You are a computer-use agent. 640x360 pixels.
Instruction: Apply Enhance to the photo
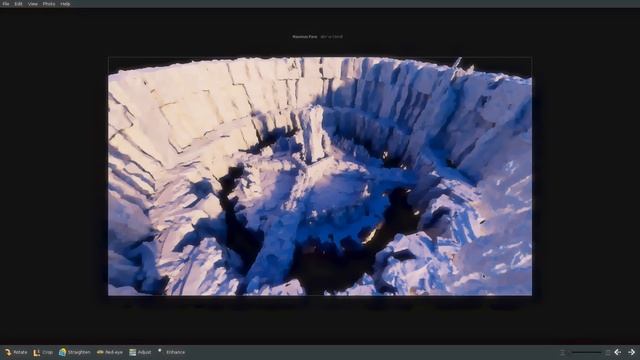tap(171, 352)
